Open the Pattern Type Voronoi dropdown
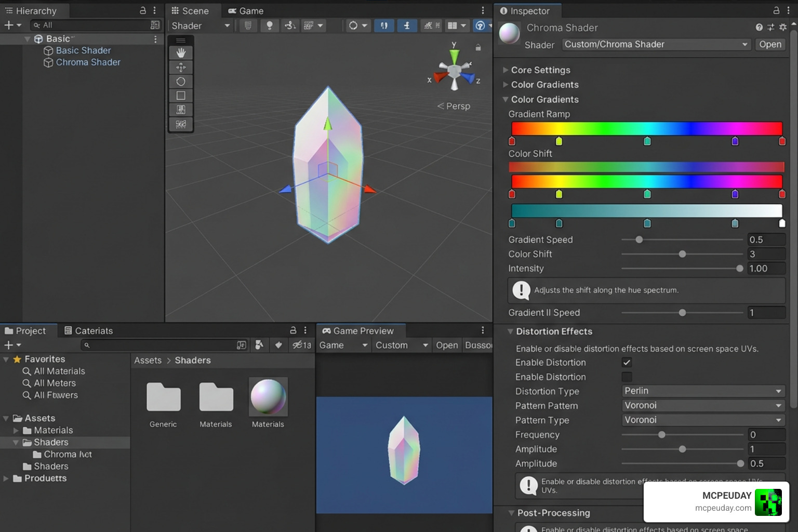Image resolution: width=798 pixels, height=532 pixels. (x=703, y=420)
